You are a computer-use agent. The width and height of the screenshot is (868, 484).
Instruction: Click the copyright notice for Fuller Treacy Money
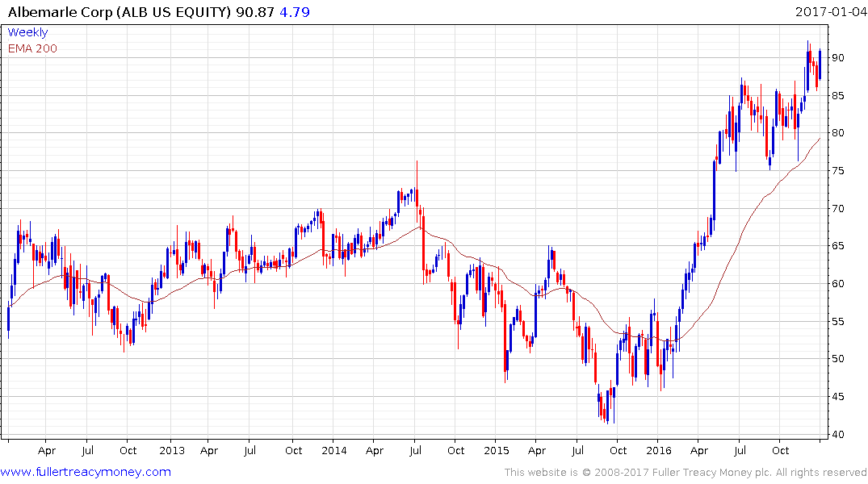click(686, 473)
